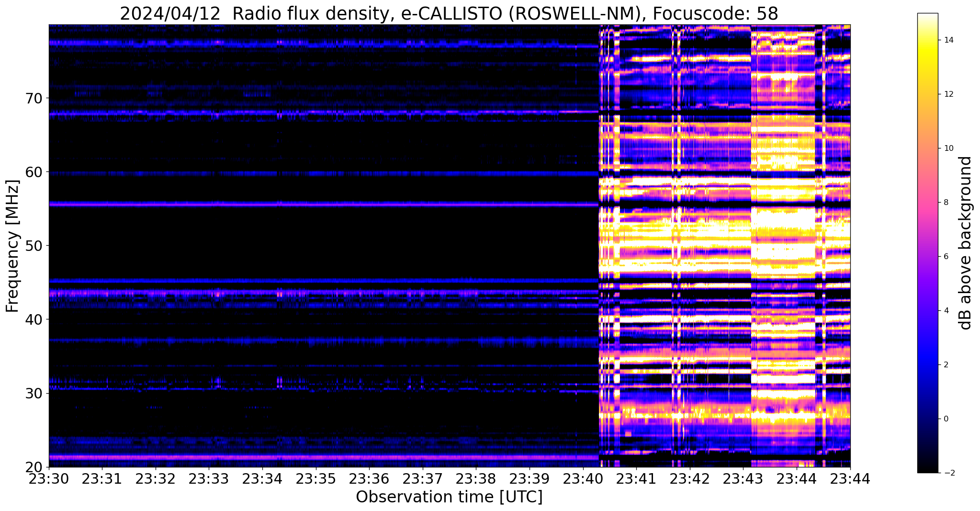Click the 50 MHz frequency tick label
This screenshot has height=511, width=980.
point(34,246)
